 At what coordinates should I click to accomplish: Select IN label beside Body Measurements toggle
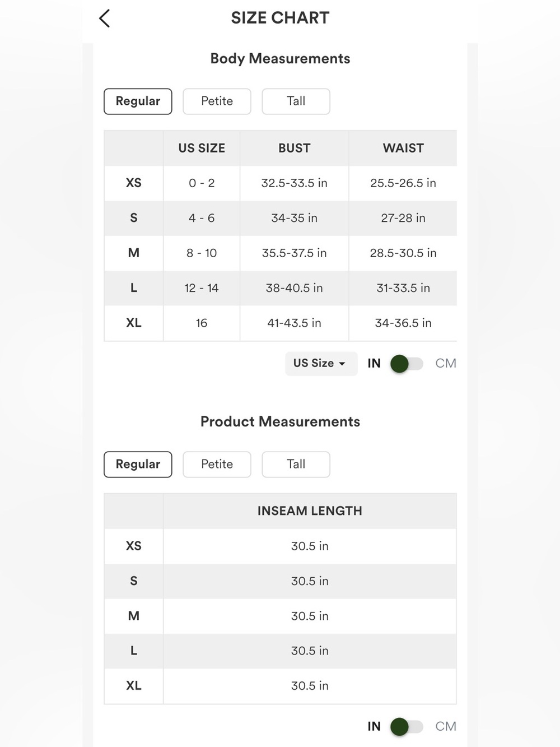coord(374,364)
